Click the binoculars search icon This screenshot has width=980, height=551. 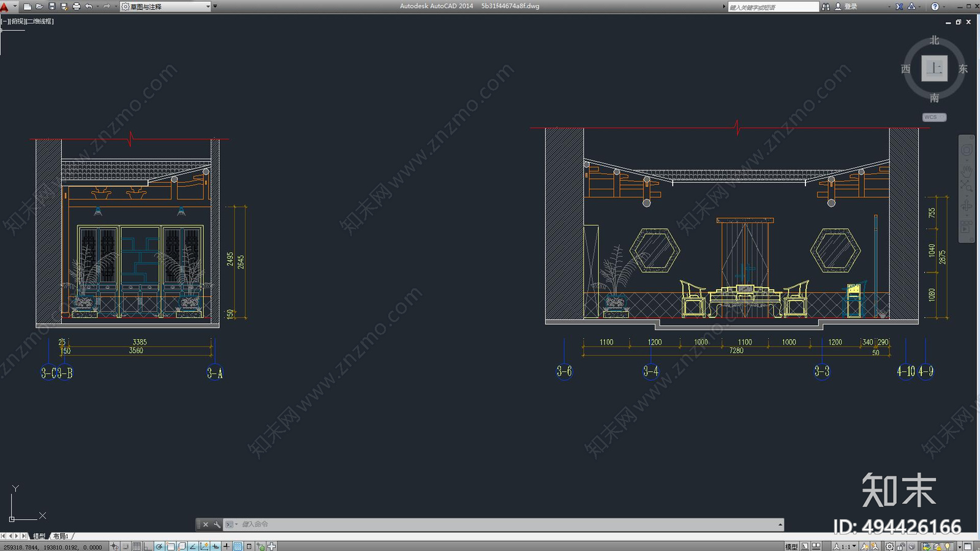[826, 7]
